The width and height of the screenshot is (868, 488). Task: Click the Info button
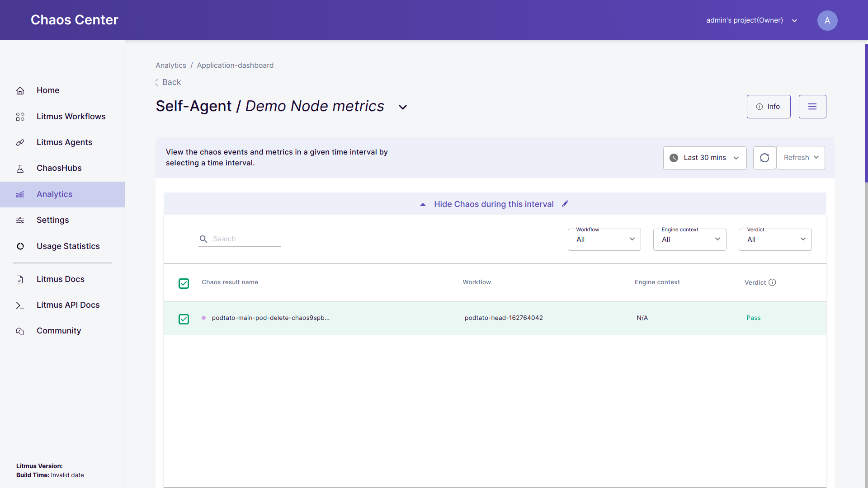pyautogui.click(x=768, y=107)
